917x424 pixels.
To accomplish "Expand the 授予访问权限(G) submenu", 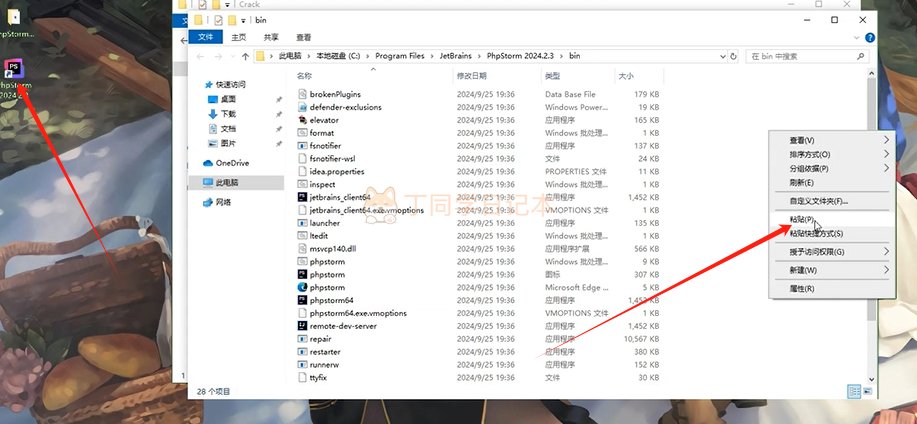I will tap(832, 251).
